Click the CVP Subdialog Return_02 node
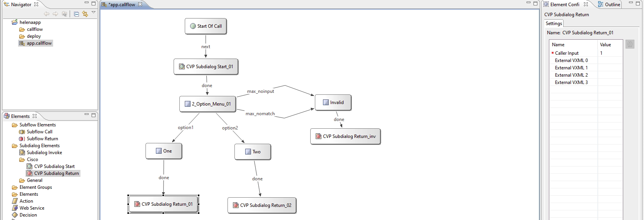 pos(262,205)
